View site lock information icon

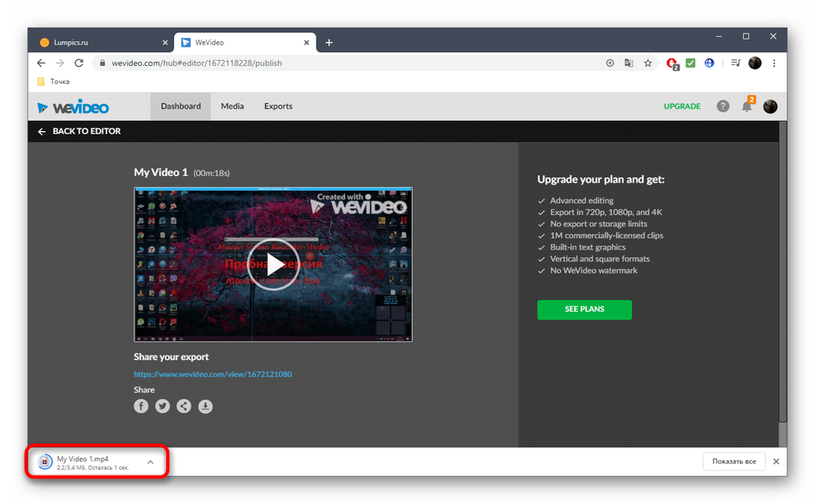coord(102,63)
